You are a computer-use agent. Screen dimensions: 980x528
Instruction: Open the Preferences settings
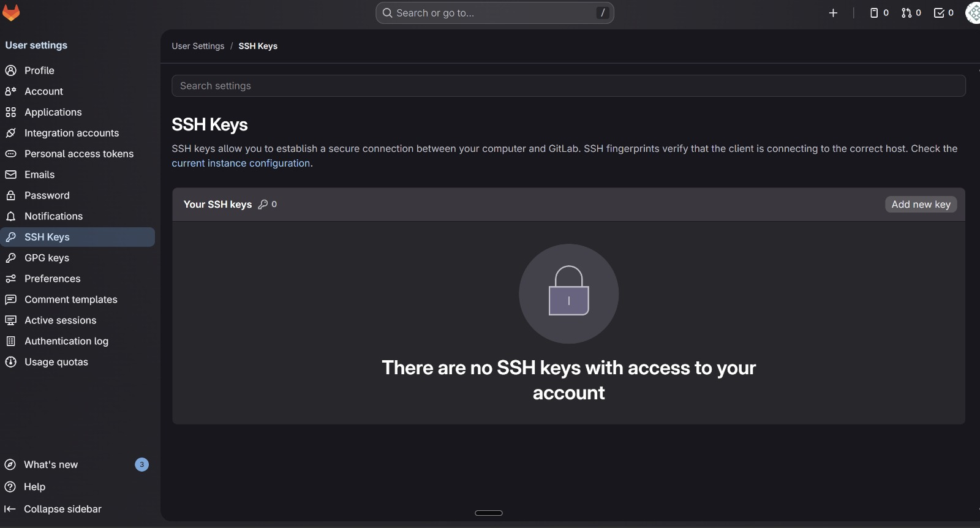pyautogui.click(x=52, y=279)
